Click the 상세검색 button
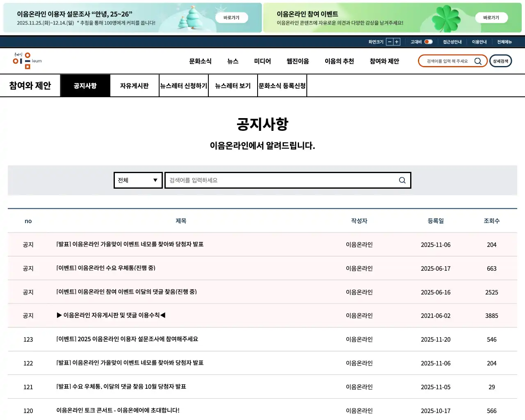Screen dimensions: 525x420 [x=500, y=61]
